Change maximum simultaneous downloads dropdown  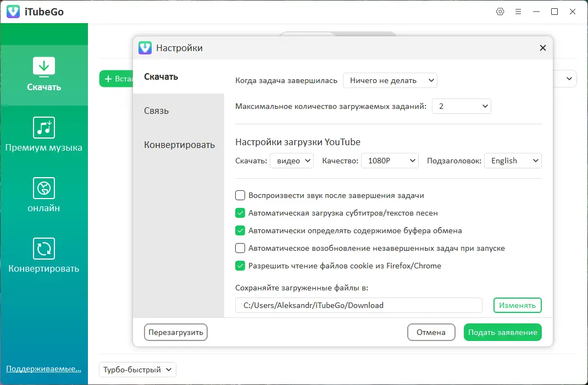(x=461, y=106)
